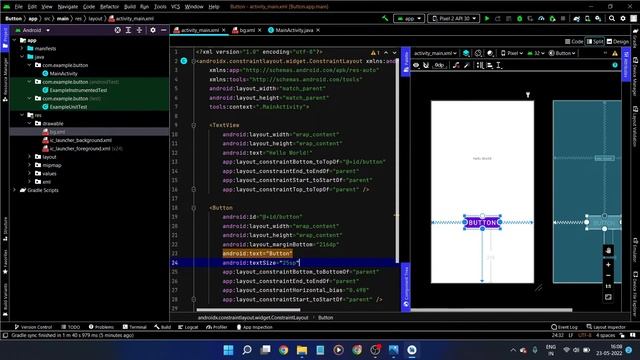The width and height of the screenshot is (640, 360).
Task: Open the Device Manager phone icon in toolbar
Action: pos(587,18)
